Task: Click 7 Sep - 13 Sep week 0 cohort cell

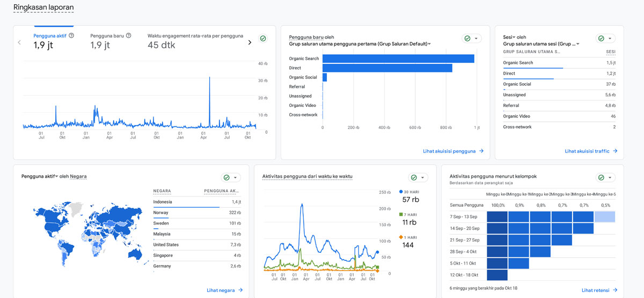Action: (x=497, y=216)
